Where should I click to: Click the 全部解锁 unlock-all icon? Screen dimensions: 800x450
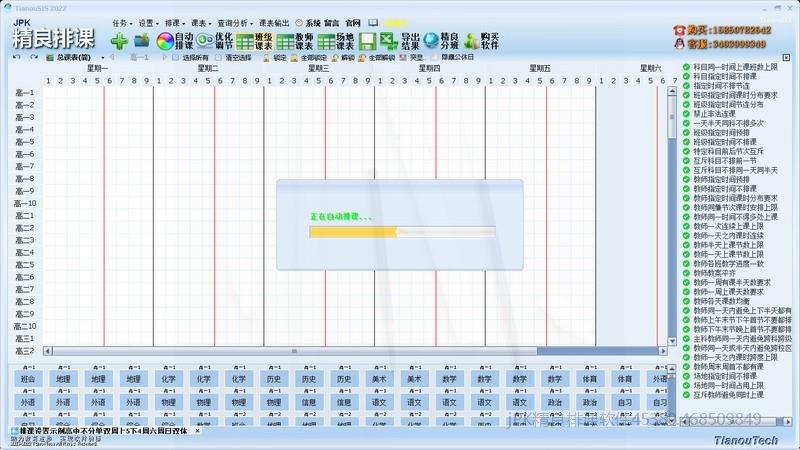pyautogui.click(x=362, y=58)
